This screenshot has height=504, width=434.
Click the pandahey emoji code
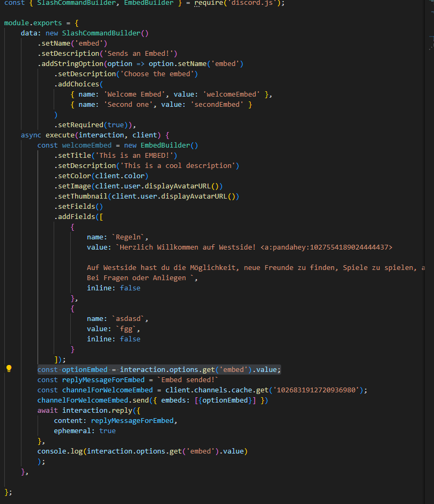[x=326, y=247]
